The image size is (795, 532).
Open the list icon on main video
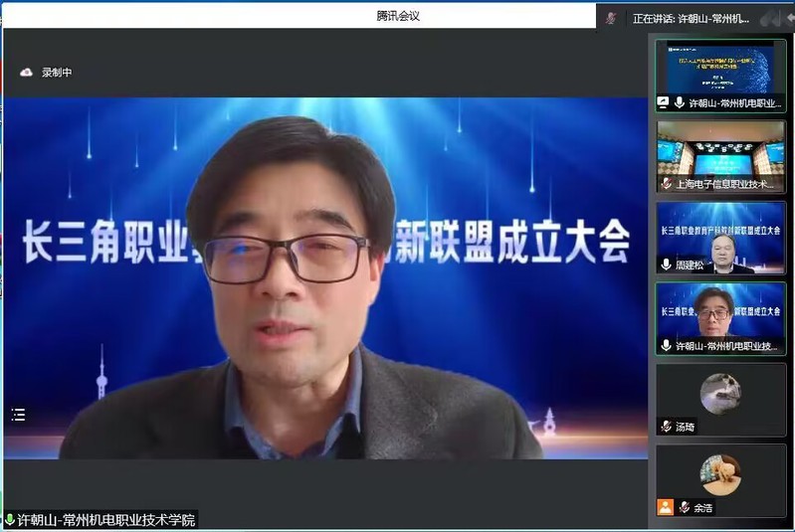click(x=19, y=415)
